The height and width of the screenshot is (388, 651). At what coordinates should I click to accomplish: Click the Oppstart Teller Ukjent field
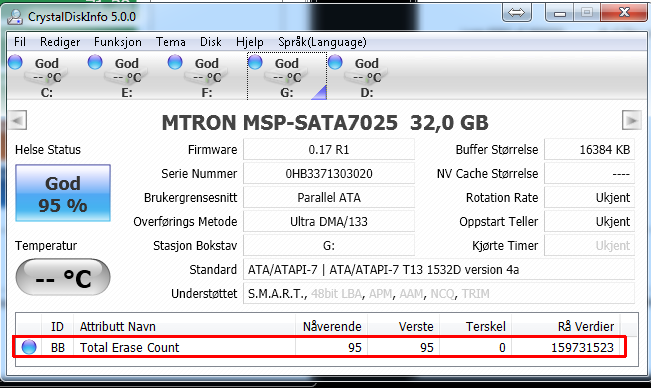(x=590, y=222)
